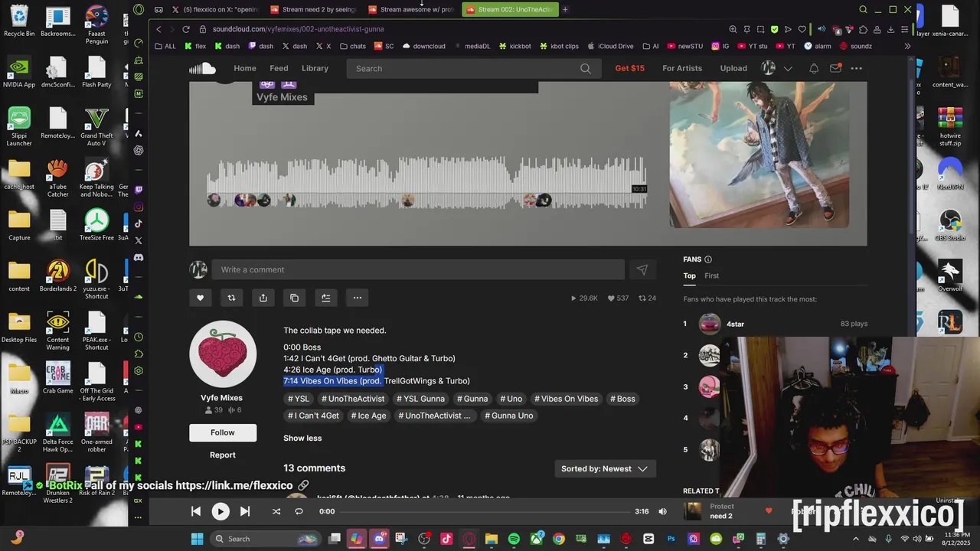
Task: Open the fan 4star profile
Action: tap(735, 324)
